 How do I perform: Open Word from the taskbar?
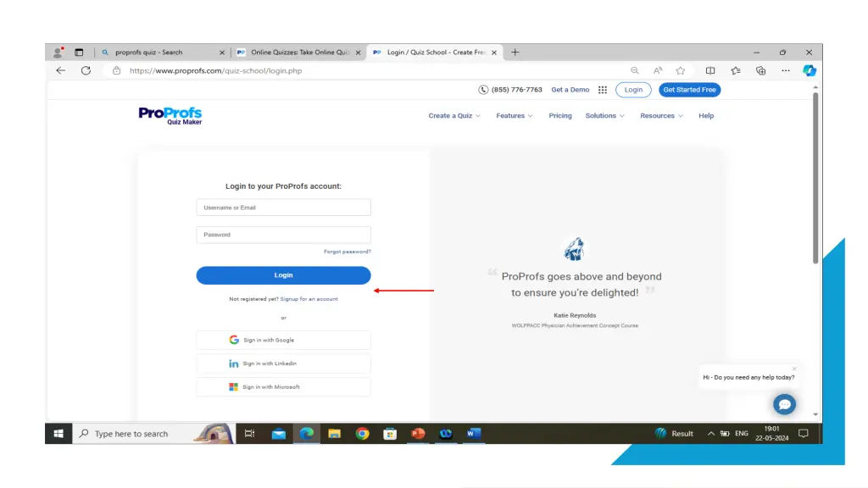(474, 434)
